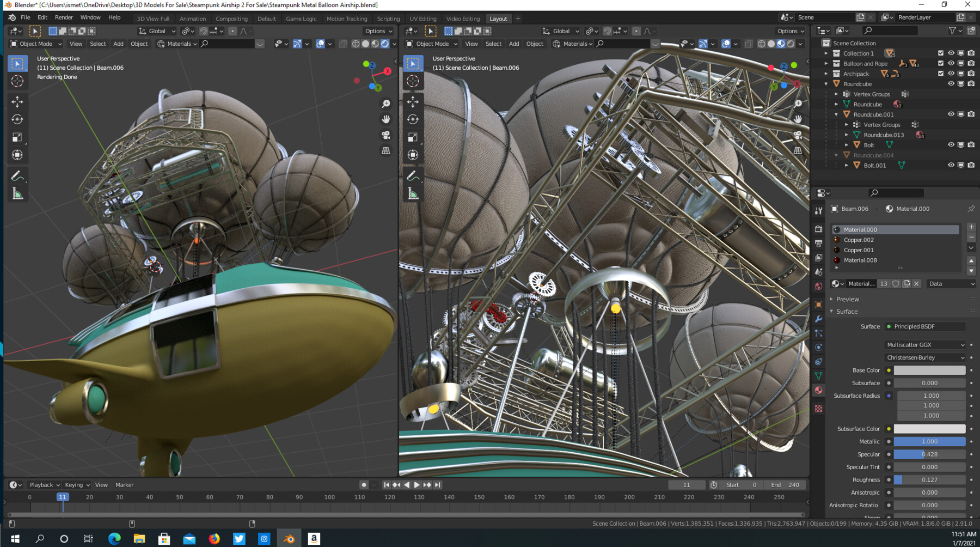This screenshot has width=980, height=547.
Task: Switch to Texture Properties checker icon
Action: (x=818, y=408)
